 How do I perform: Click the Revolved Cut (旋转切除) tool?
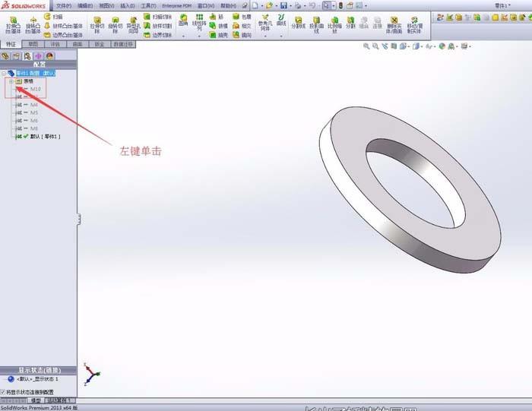[115, 25]
